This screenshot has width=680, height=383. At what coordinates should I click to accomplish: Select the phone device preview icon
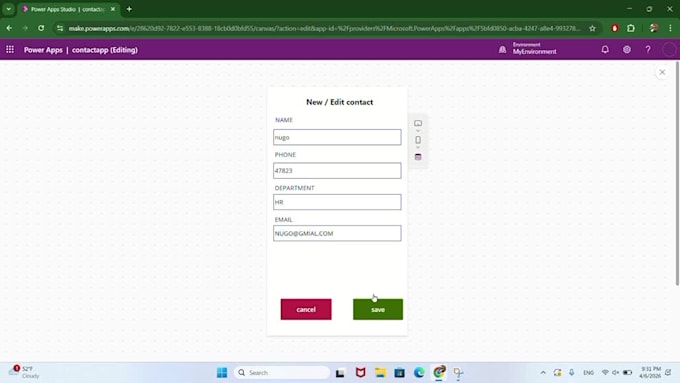418,140
